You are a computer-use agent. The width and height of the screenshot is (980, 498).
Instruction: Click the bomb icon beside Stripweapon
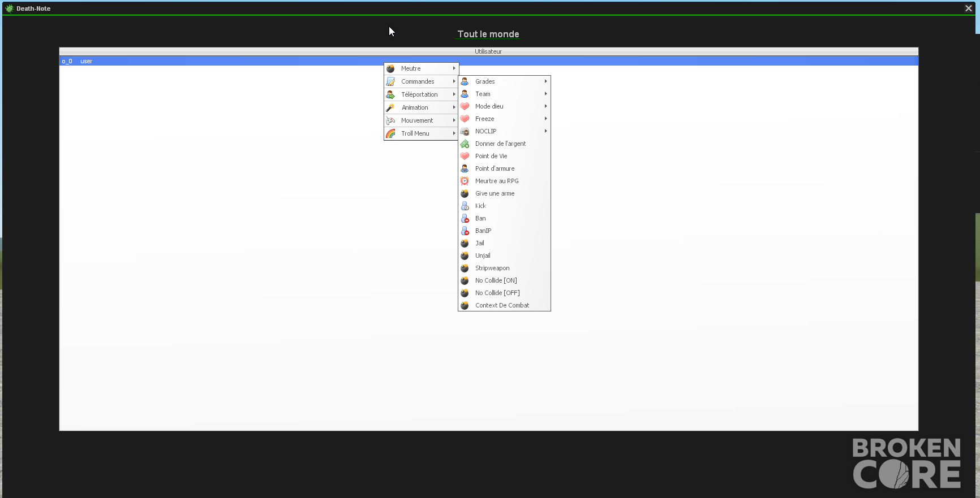pos(465,268)
